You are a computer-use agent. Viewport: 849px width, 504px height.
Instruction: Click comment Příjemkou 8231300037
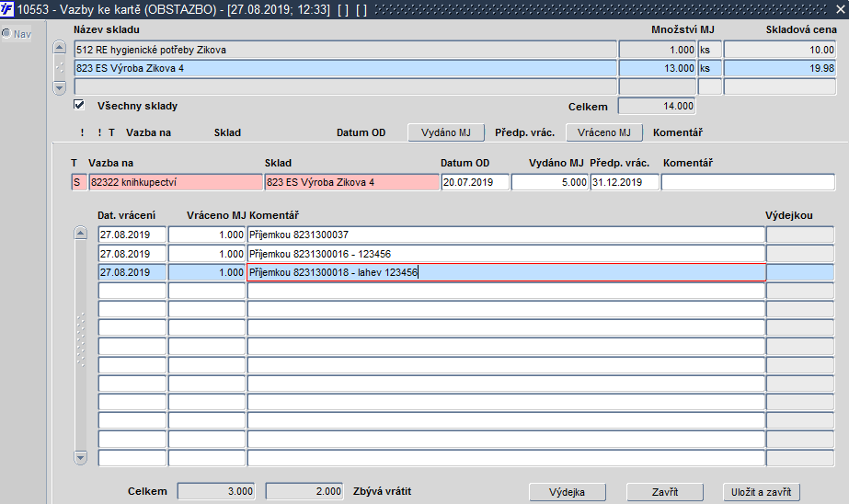506,235
